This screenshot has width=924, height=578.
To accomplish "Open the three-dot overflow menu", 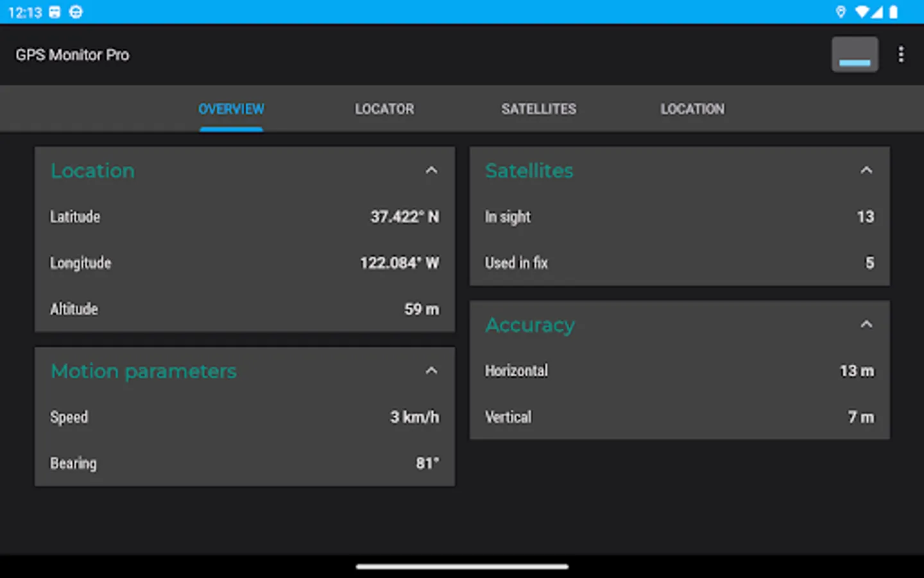I will (x=901, y=55).
